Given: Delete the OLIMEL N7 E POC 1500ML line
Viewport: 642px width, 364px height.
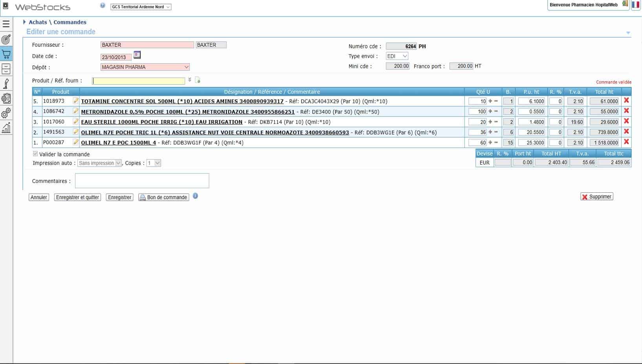Looking at the screenshot, I should tap(626, 142).
